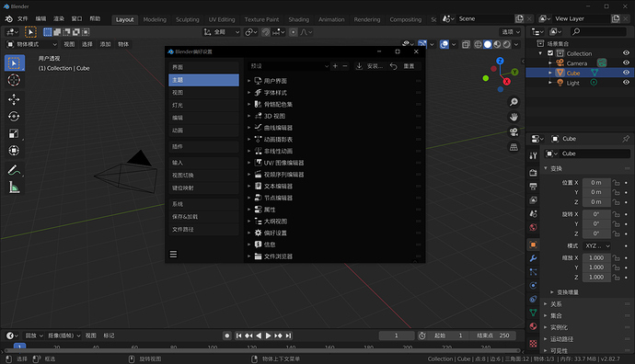Toggle auto keying record button

[x=227, y=336]
